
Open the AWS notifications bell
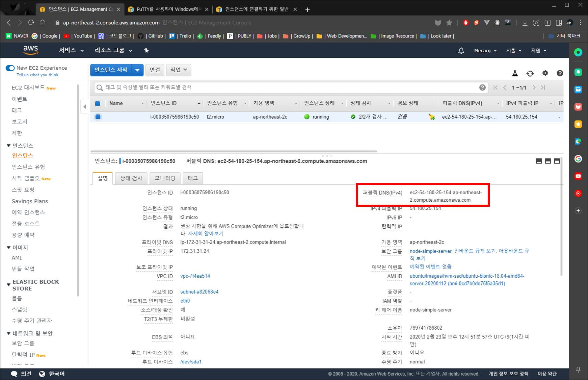tap(461, 51)
